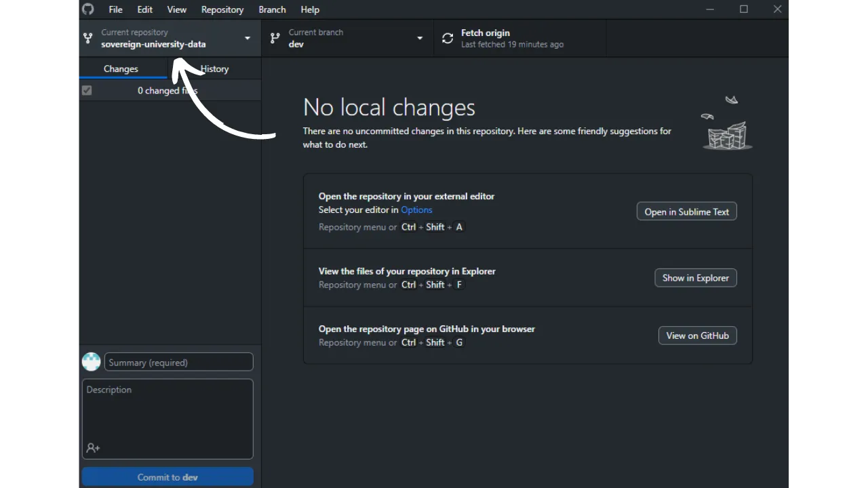Image resolution: width=868 pixels, height=488 pixels.
Task: Click the GitHub Desktop logo icon
Action: tap(88, 9)
